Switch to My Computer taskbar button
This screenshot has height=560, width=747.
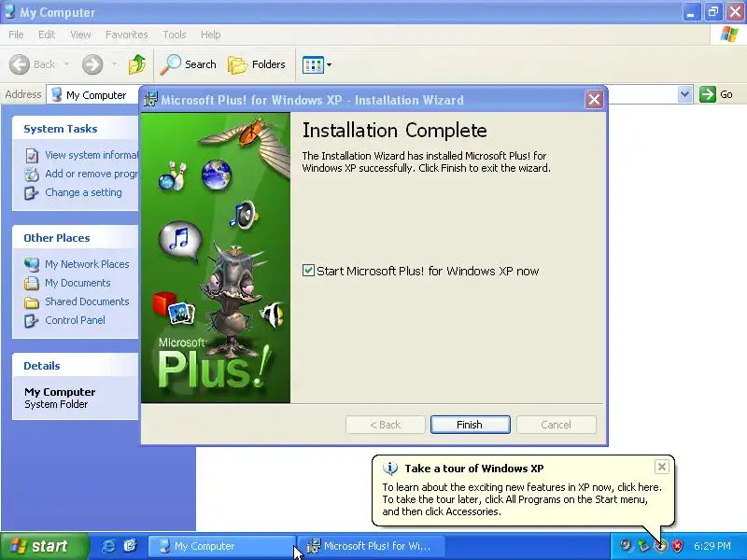[x=222, y=546]
